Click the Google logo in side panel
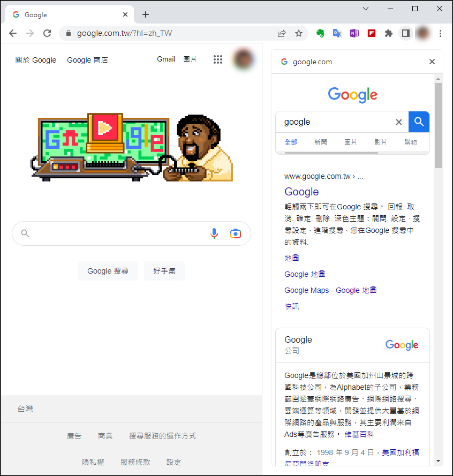The image size is (453, 476). coord(352,95)
